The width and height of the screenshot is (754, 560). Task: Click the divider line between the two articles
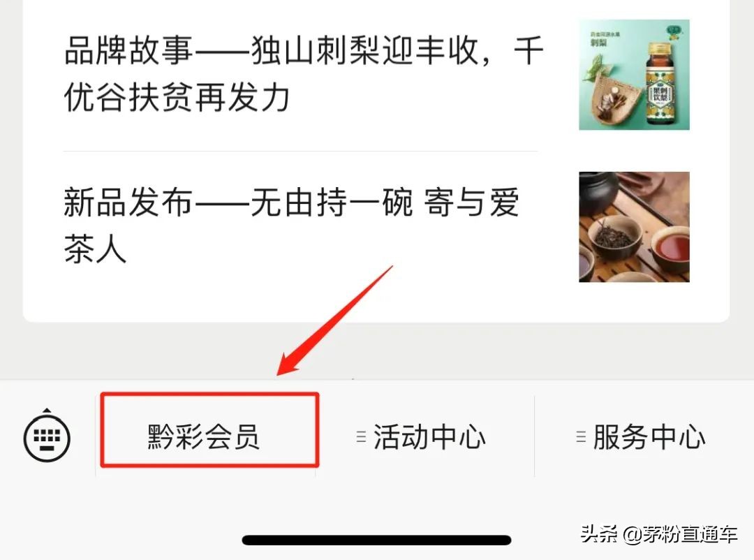(x=300, y=151)
